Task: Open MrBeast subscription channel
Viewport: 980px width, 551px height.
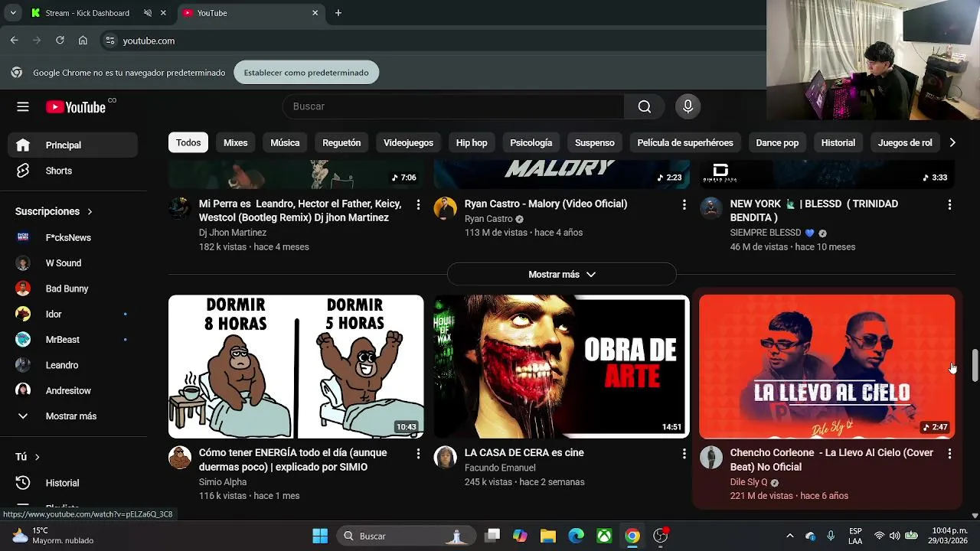Action: pyautogui.click(x=73, y=340)
